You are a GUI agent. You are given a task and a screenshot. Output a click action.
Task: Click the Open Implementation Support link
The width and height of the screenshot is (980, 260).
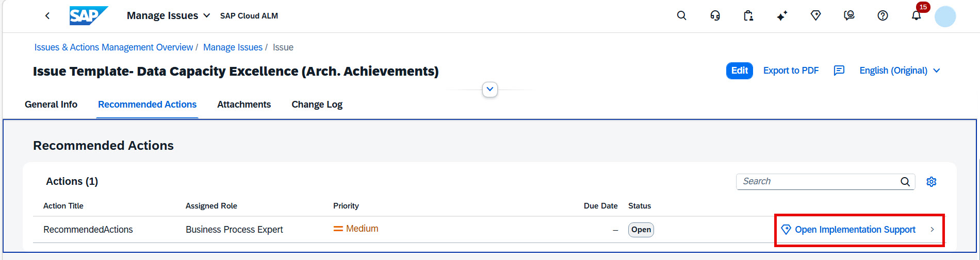855,230
